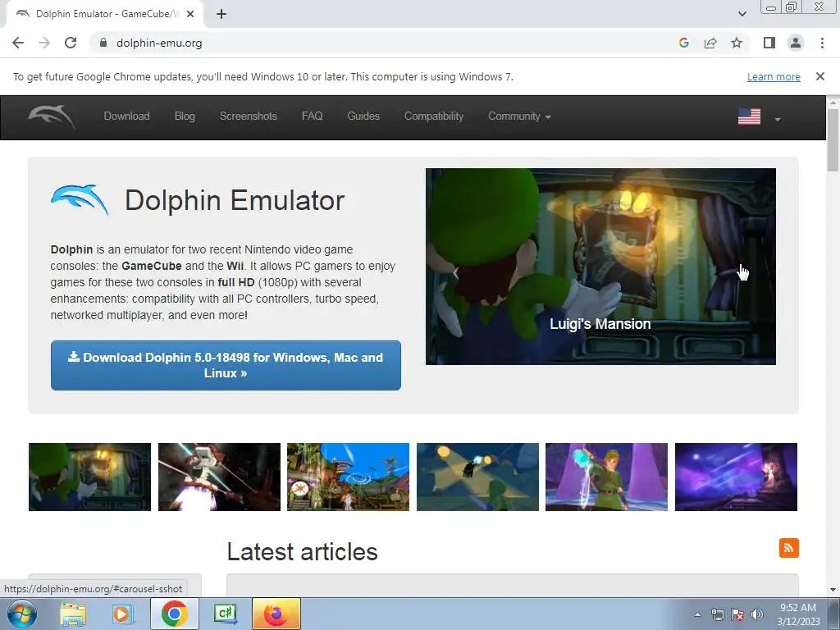Close the Dolphin Emulator tab
840x630 pixels.
pos(190,14)
